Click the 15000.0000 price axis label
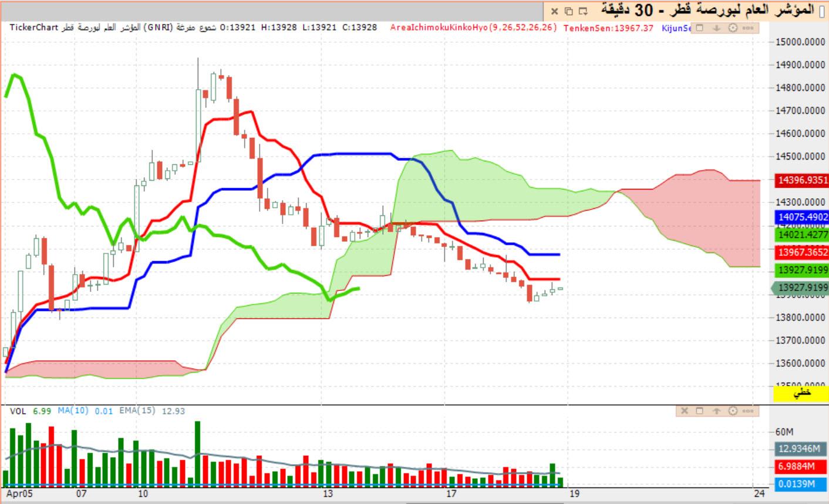The width and height of the screenshot is (829, 504). [801, 42]
